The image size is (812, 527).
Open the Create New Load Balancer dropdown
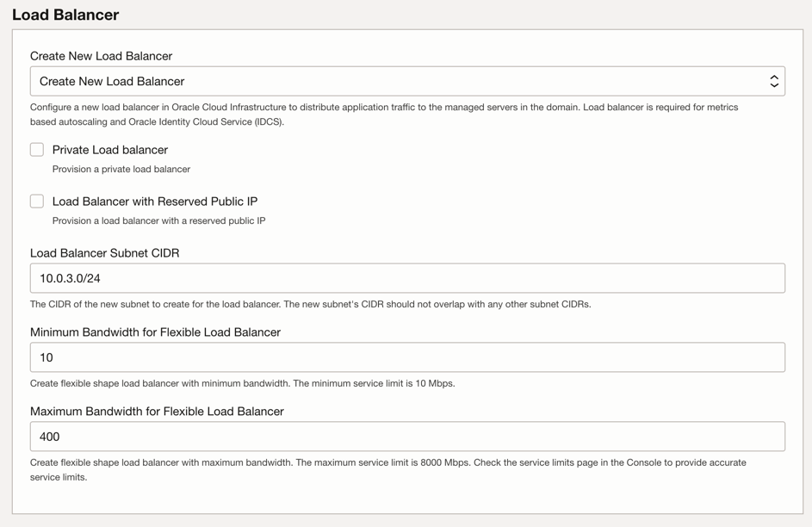click(x=406, y=81)
